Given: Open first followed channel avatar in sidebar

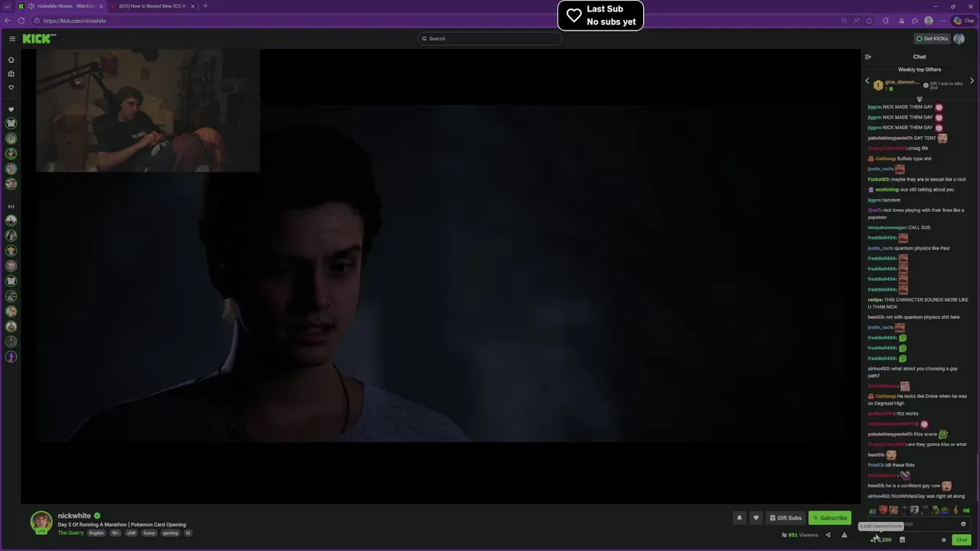Looking at the screenshot, I should click(11, 123).
